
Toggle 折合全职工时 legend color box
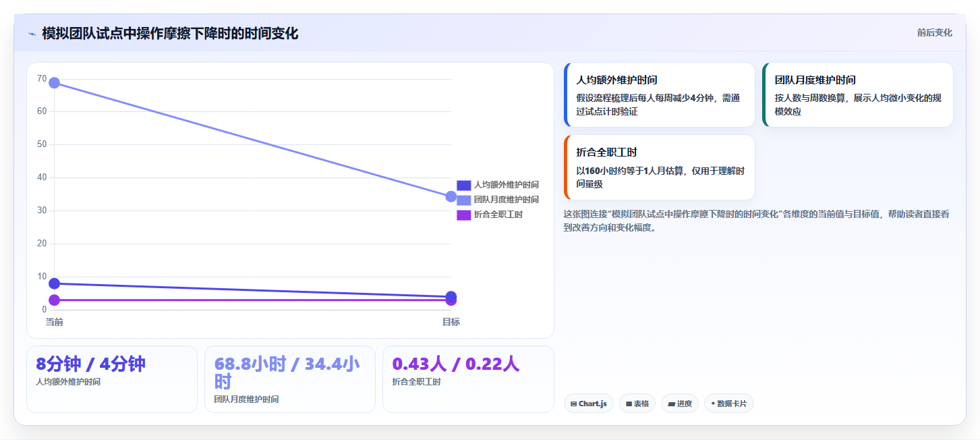(464, 215)
